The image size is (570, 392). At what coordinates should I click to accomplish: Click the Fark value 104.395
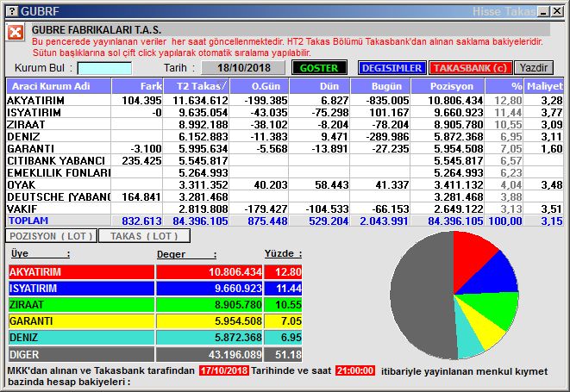(x=141, y=100)
